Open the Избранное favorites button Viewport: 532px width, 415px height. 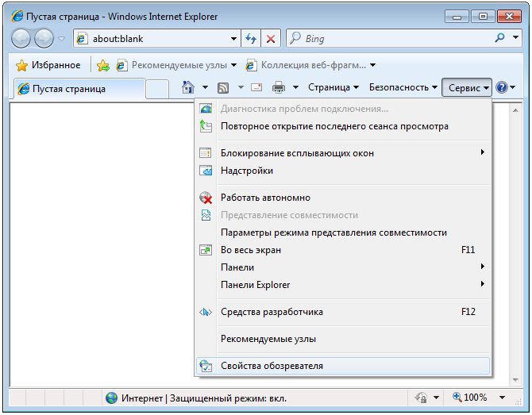48,65
